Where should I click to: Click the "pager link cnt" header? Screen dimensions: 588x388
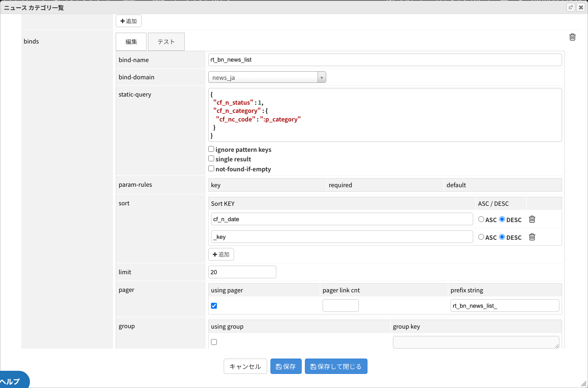[x=341, y=290]
